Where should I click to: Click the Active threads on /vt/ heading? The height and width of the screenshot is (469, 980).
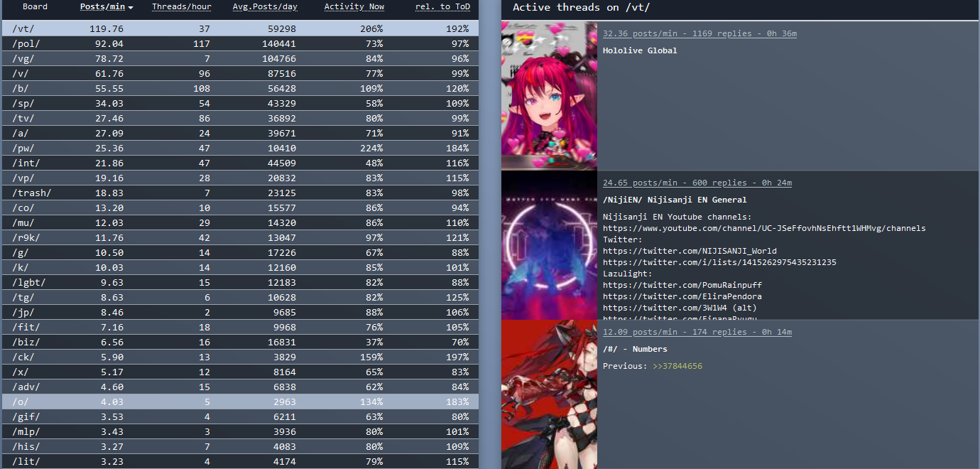coord(581,8)
